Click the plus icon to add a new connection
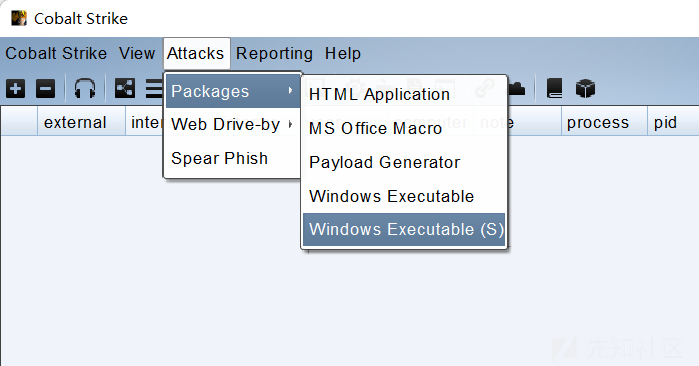This screenshot has width=699, height=366. coord(16,88)
